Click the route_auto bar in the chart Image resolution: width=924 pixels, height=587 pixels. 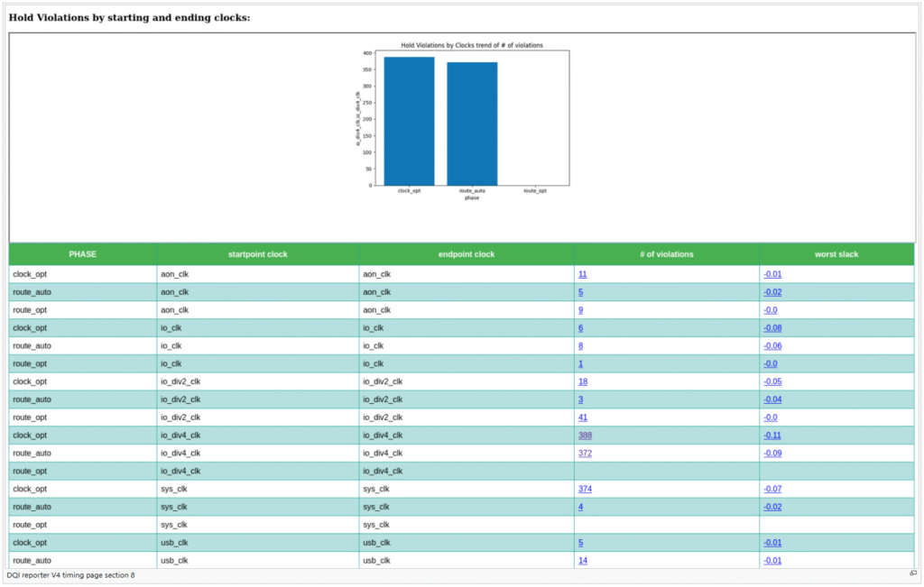pyautogui.click(x=472, y=124)
